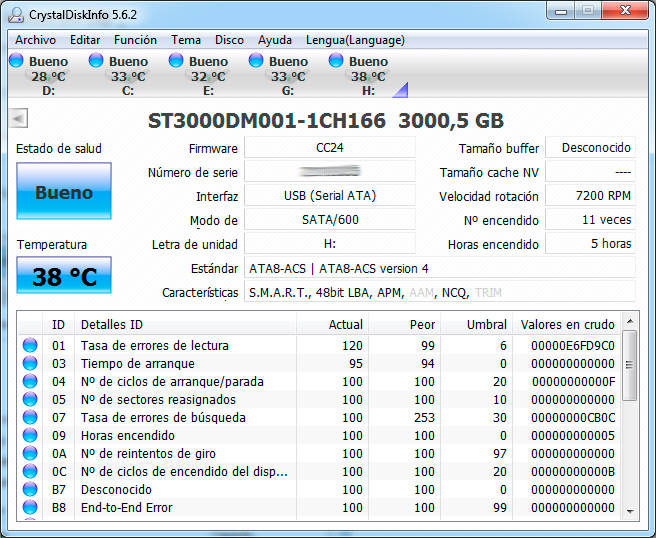
Task: Click the Interfaz field USB (Serial ATA)
Action: (x=330, y=196)
